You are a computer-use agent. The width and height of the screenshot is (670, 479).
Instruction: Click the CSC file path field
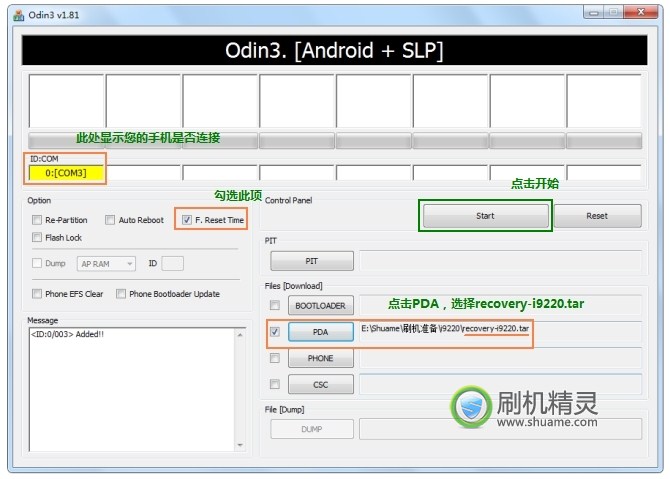(x=500, y=384)
